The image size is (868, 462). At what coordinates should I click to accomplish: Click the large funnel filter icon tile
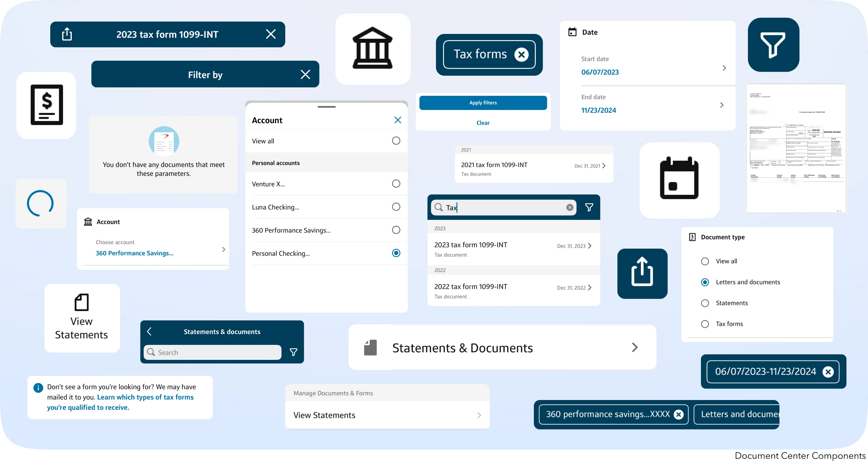click(773, 44)
